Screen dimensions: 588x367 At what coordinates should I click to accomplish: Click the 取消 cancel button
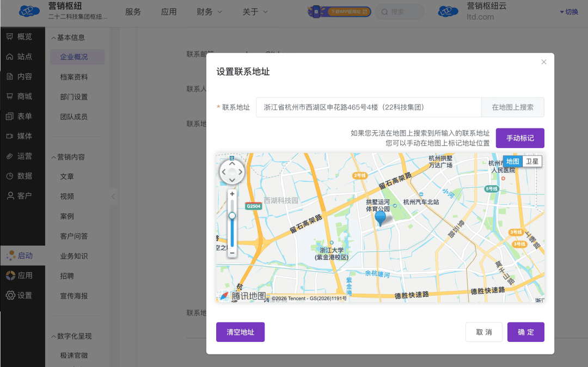[484, 332]
